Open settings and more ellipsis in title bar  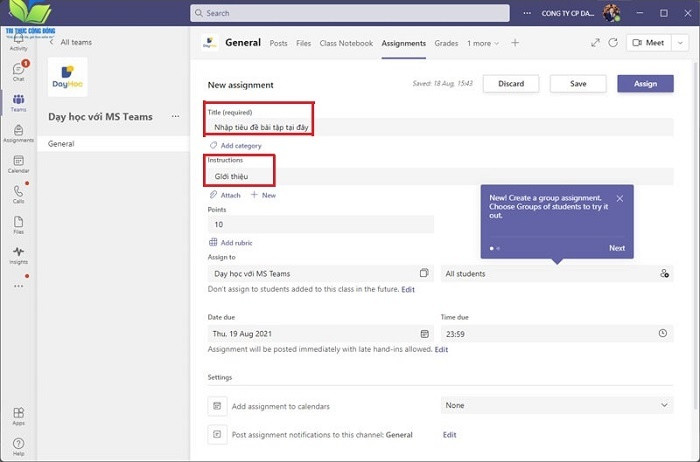[527, 13]
